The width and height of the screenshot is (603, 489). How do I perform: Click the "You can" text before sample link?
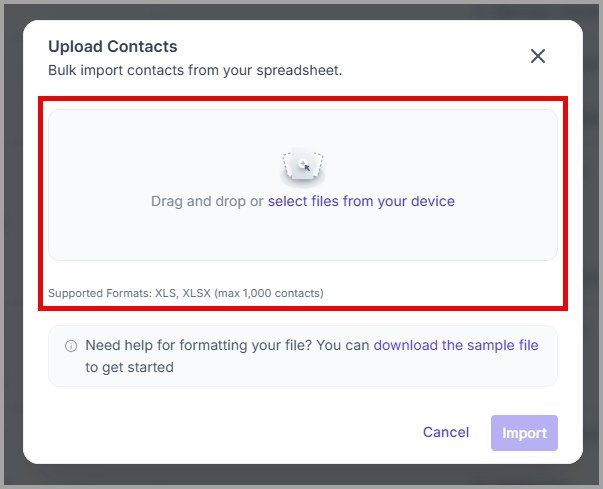[343, 345]
